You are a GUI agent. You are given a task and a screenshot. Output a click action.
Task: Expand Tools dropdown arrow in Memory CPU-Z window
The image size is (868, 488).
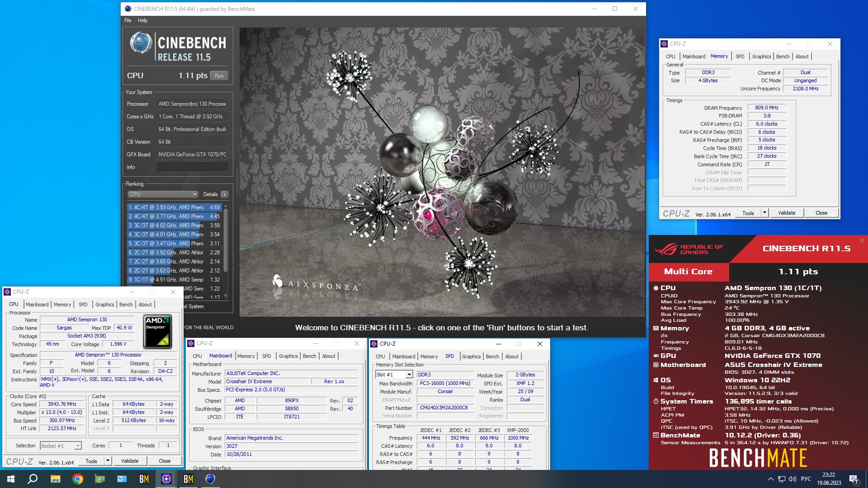coord(764,213)
